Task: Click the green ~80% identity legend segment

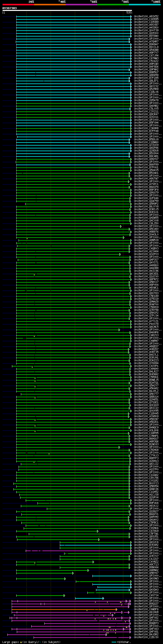Action: point(113,5)
